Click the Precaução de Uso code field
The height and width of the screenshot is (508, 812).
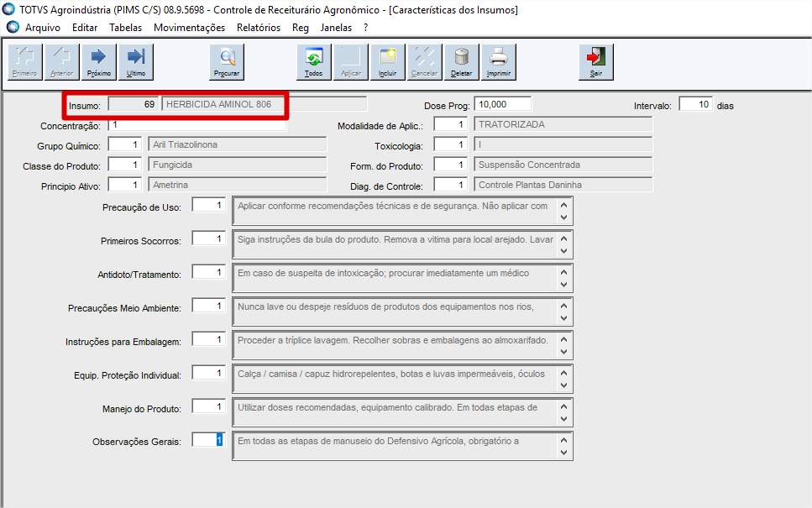[x=209, y=205]
